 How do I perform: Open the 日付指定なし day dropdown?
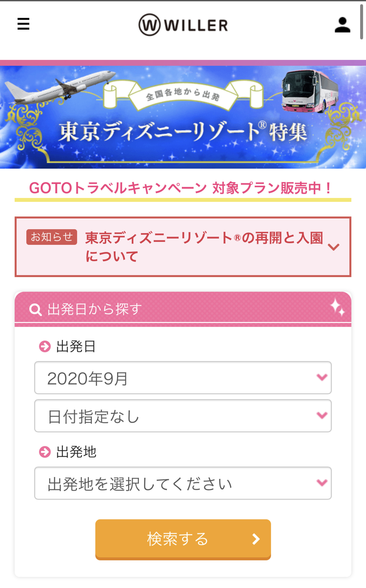pyautogui.click(x=183, y=416)
